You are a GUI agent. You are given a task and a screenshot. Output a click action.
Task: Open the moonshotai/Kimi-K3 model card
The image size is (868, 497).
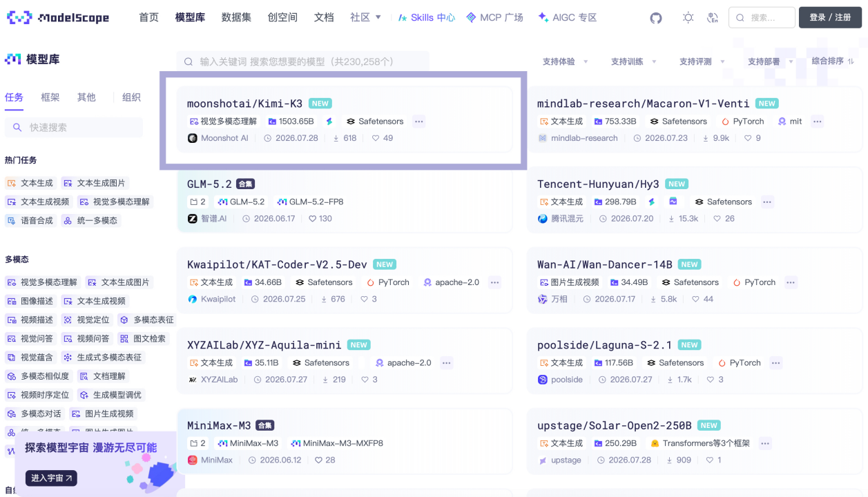tap(345, 119)
